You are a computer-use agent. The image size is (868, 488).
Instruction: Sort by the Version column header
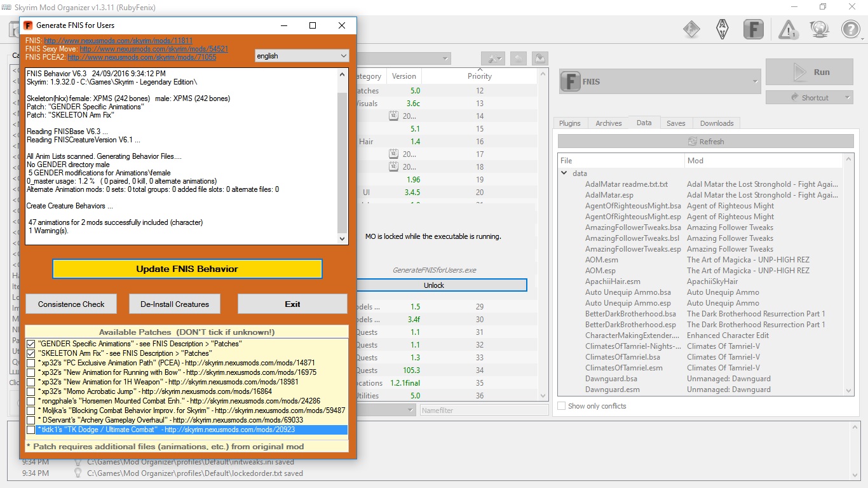[404, 76]
